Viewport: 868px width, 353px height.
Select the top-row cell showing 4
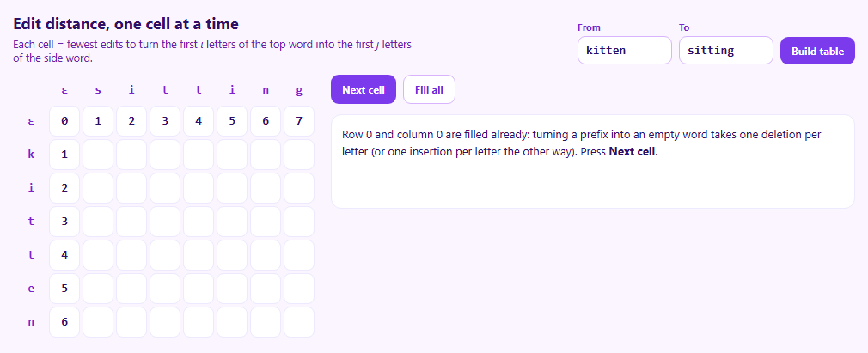pyautogui.click(x=199, y=121)
